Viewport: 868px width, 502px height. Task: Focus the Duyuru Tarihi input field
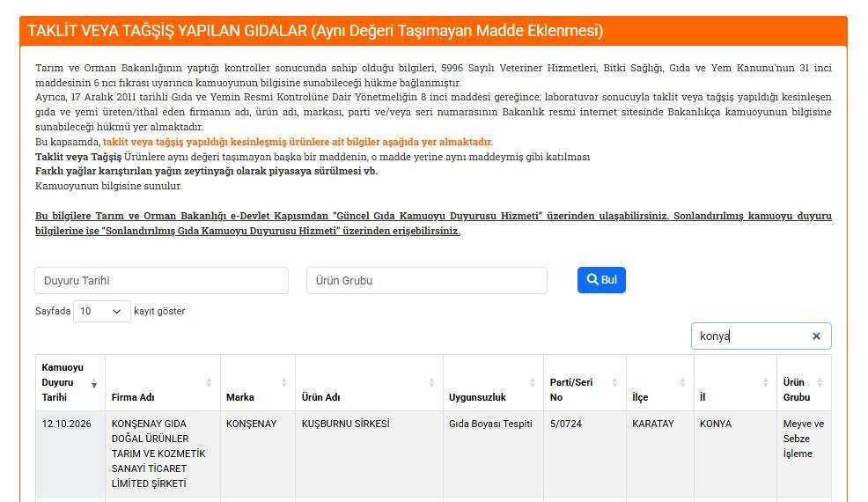coord(161,280)
